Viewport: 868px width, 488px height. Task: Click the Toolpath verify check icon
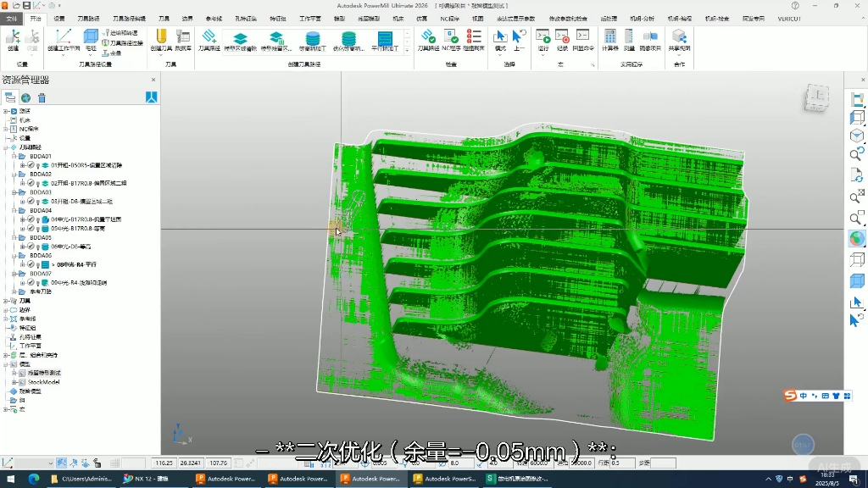[x=427, y=36]
